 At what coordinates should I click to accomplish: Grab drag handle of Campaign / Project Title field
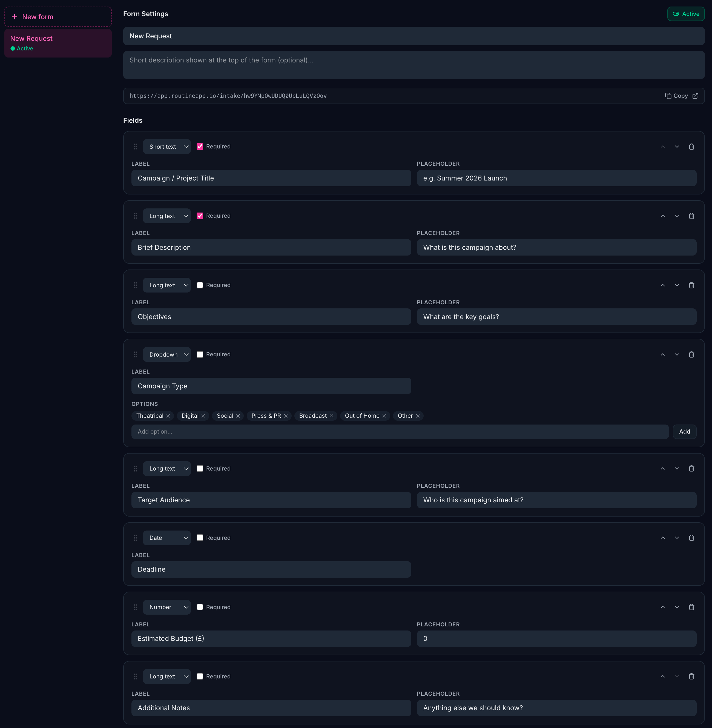pyautogui.click(x=135, y=147)
